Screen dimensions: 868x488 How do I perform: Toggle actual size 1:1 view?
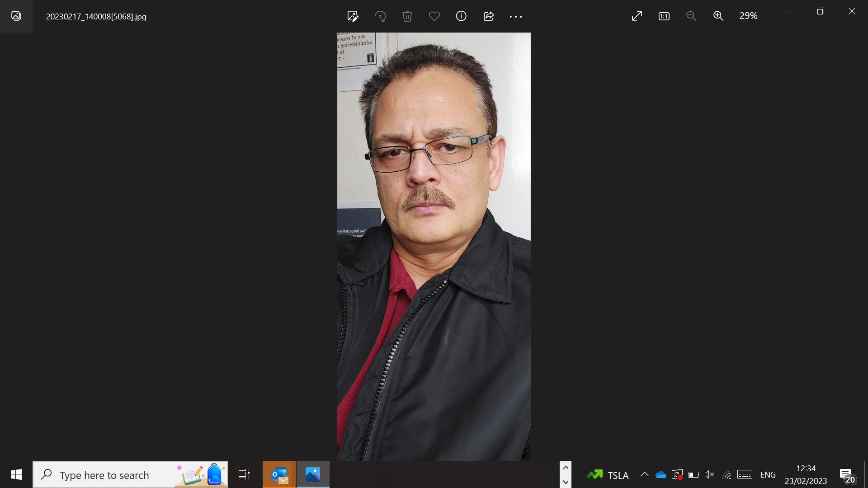click(664, 16)
